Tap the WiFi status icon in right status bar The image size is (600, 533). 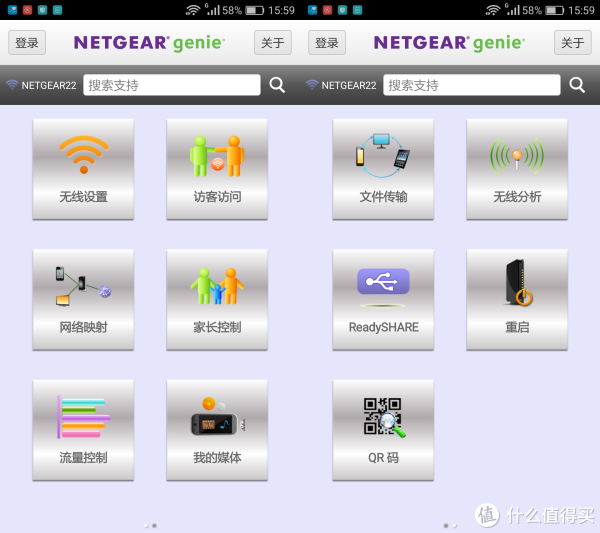pyautogui.click(x=493, y=10)
